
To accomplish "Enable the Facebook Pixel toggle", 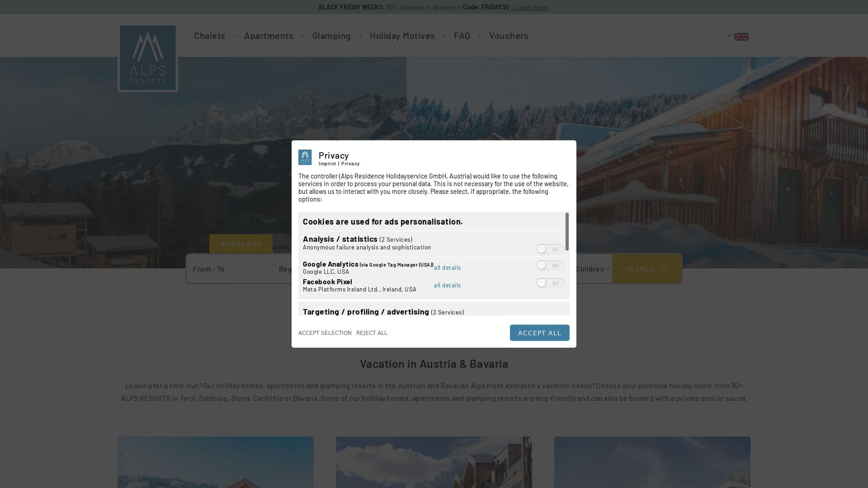I will coord(549,283).
